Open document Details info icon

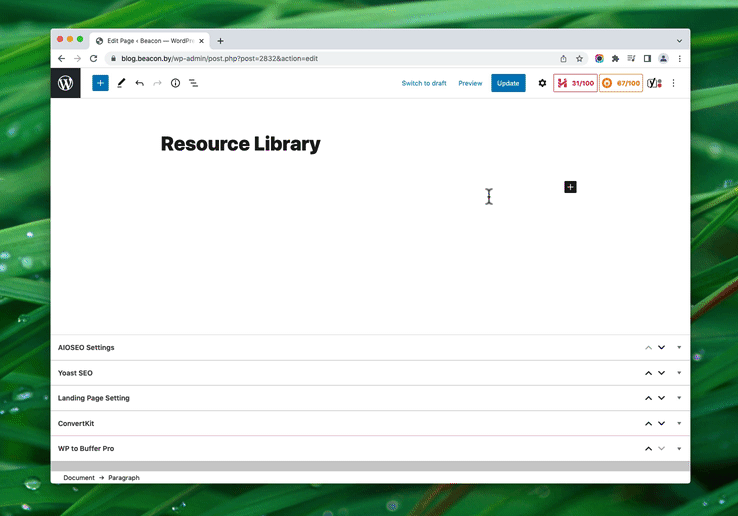175,83
